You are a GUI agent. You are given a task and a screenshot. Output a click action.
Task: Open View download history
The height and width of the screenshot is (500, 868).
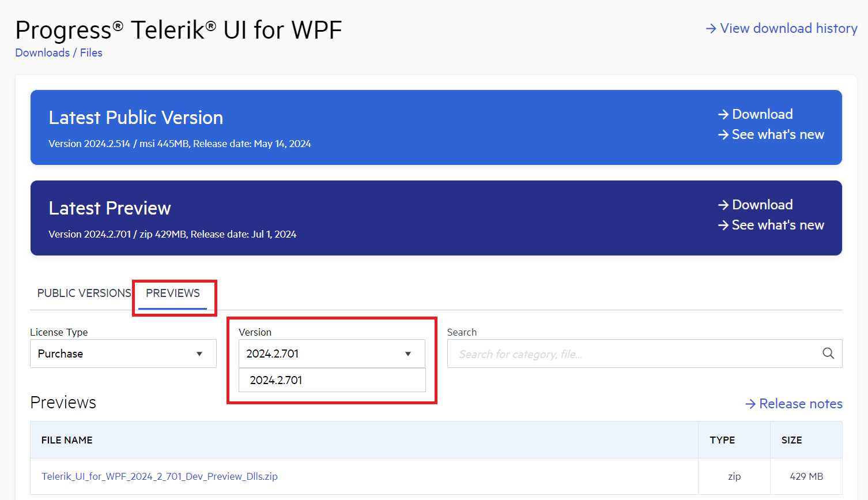[788, 28]
